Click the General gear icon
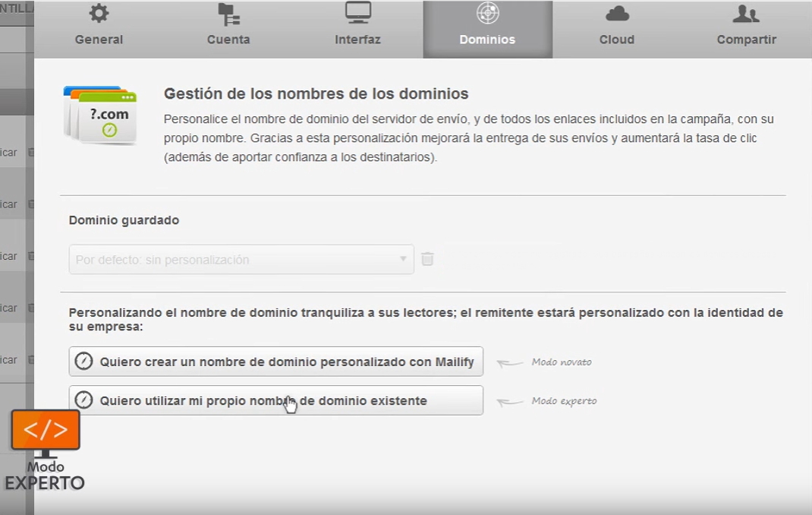812x515 pixels. [x=99, y=14]
